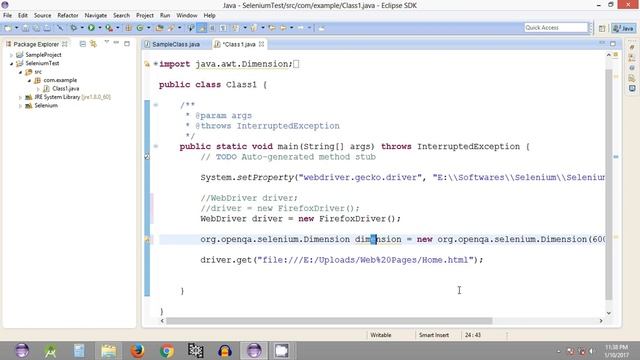Collapse the SeleniumTest project node
The image size is (640, 360).
tap(11, 63)
